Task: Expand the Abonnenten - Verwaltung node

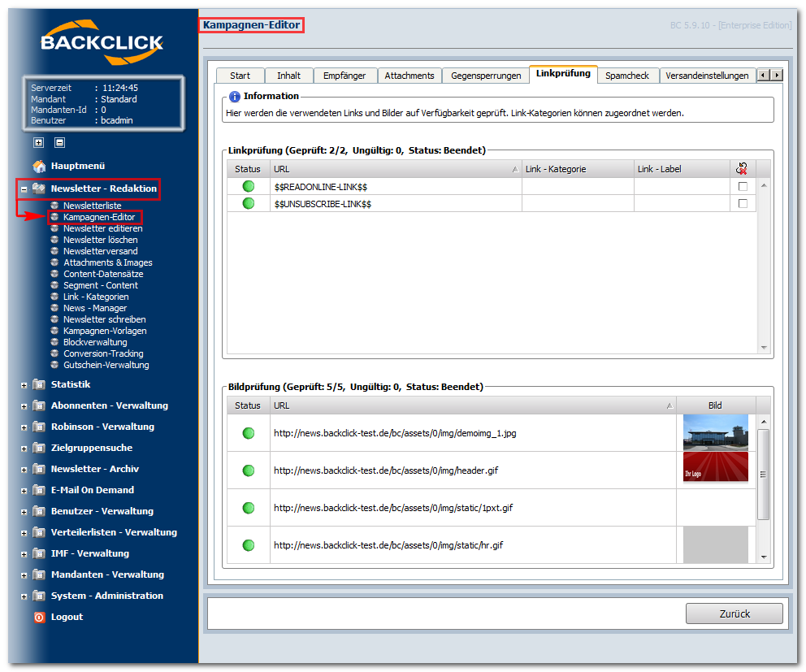Action: click(24, 406)
